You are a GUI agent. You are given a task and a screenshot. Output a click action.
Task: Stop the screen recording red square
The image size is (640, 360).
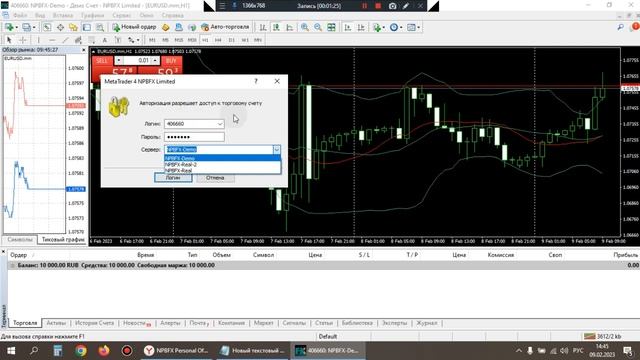click(x=378, y=6)
